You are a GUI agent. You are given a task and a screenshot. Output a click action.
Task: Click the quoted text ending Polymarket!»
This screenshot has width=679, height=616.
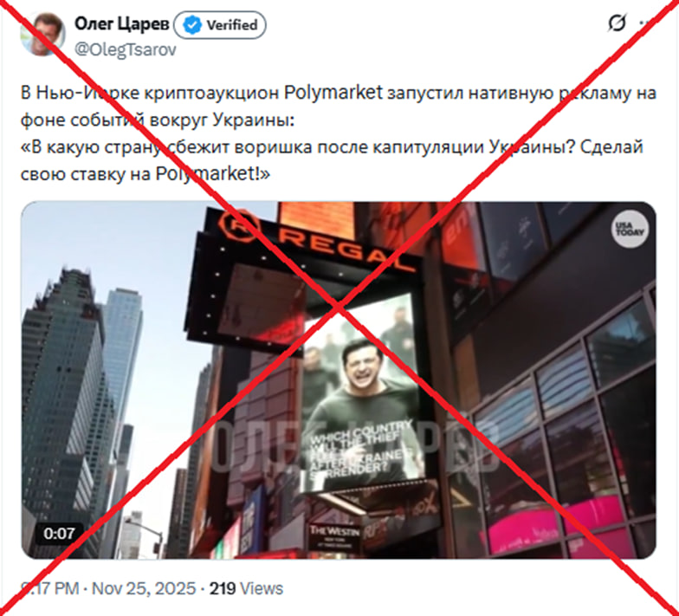click(x=332, y=160)
